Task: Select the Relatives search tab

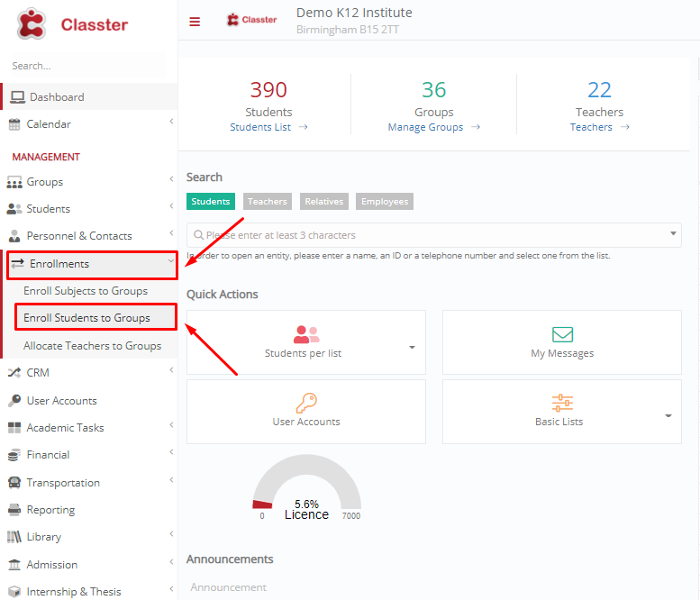Action: pyautogui.click(x=324, y=201)
